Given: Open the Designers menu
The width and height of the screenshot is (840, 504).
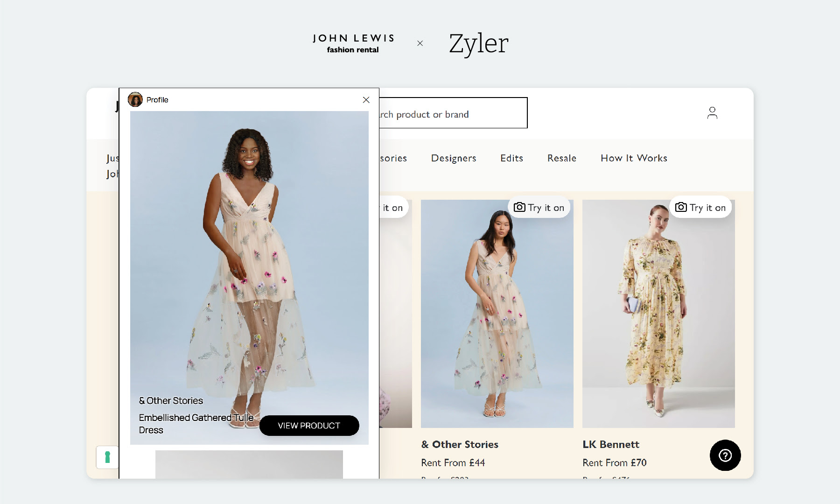Looking at the screenshot, I should [x=454, y=158].
